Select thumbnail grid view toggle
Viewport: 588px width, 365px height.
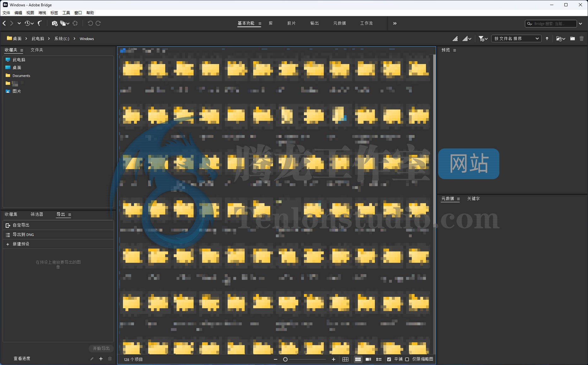coord(358,359)
